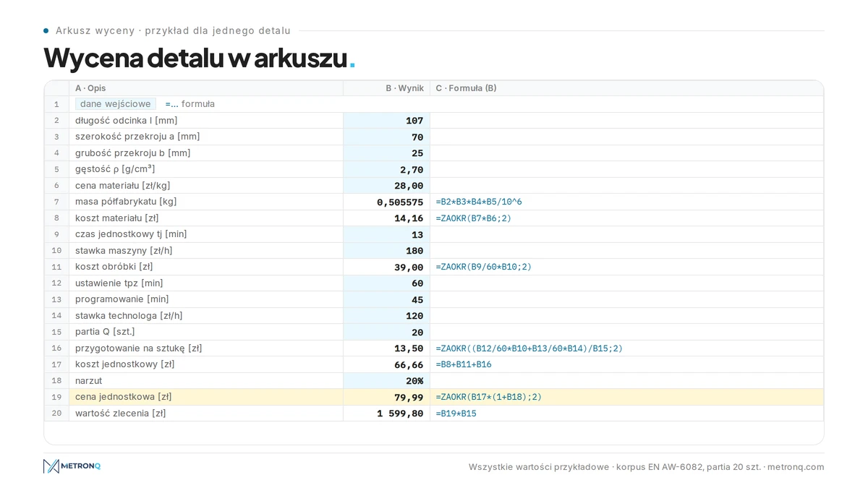Select the "B · Wynik" column header

click(x=386, y=88)
